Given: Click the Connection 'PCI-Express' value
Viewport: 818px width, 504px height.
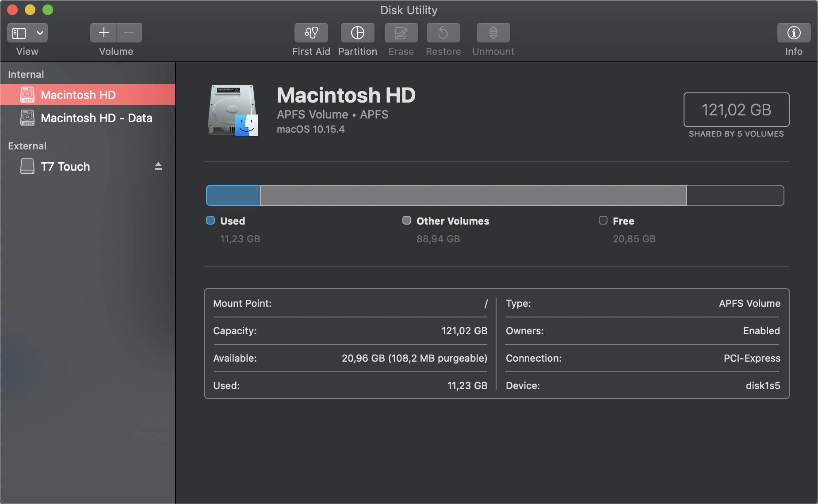Looking at the screenshot, I should point(752,359).
